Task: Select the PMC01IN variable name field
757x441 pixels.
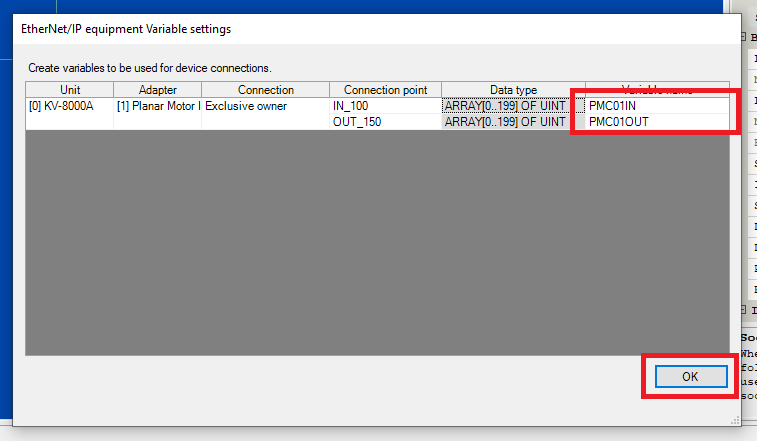Action: point(659,105)
